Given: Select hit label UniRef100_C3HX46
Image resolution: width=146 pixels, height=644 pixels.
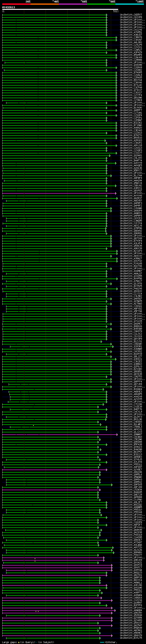Looking at the screenshot, I should (131, 82).
